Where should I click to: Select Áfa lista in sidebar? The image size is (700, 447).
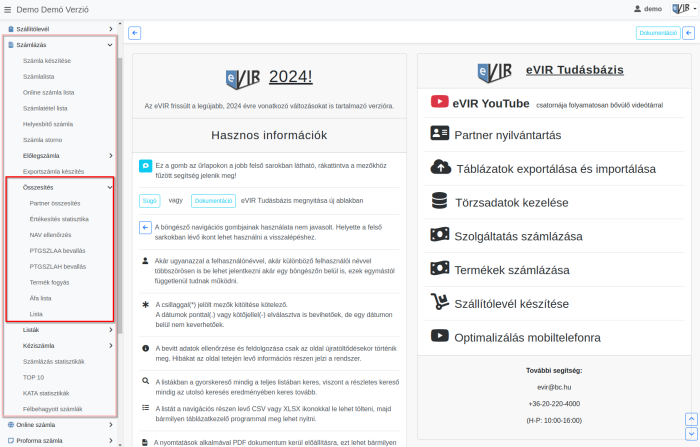click(40, 298)
